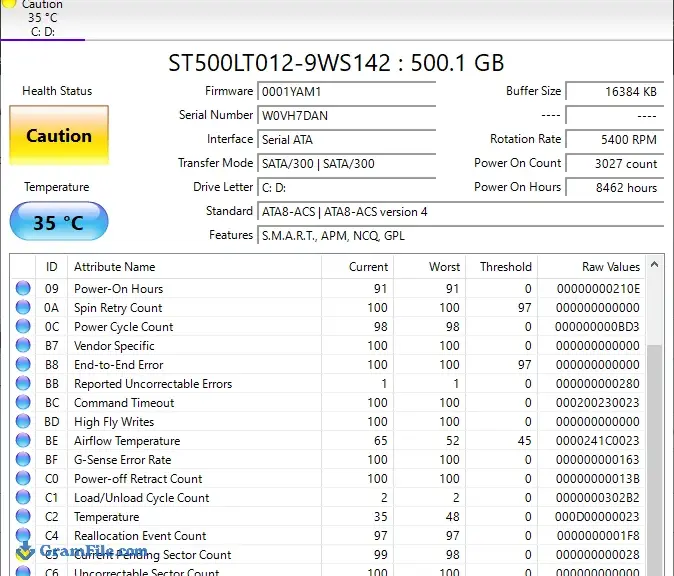Select the Reallocation Event Count attribute name
This screenshot has height=576, width=674.
140,536
